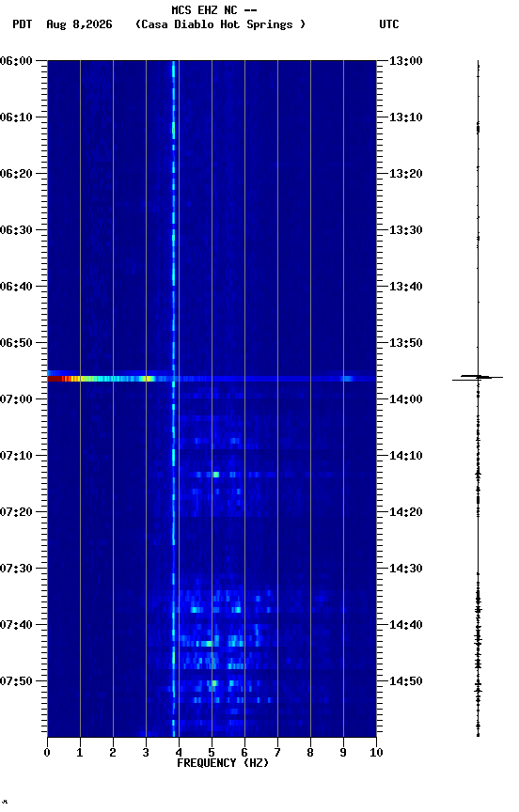Click the 06:10 PDT time label
519x812 pixels.
tap(16, 117)
